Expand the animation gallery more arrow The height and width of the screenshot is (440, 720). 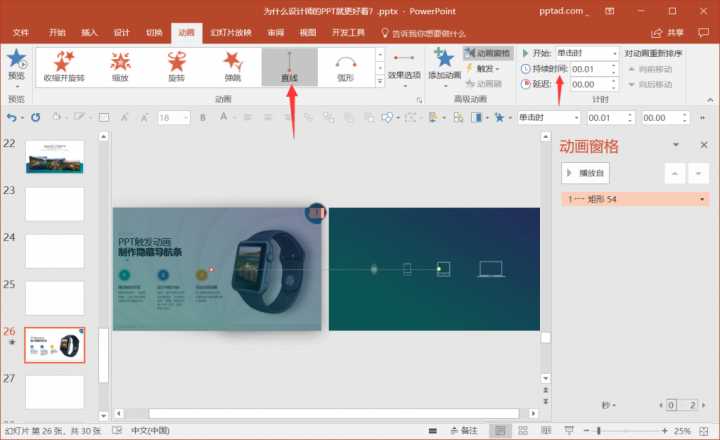click(x=380, y=82)
